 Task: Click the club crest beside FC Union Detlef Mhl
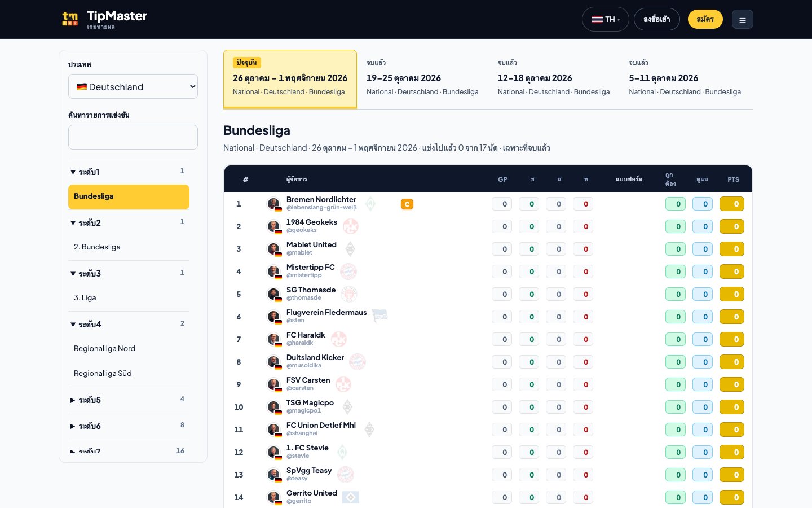click(x=369, y=430)
